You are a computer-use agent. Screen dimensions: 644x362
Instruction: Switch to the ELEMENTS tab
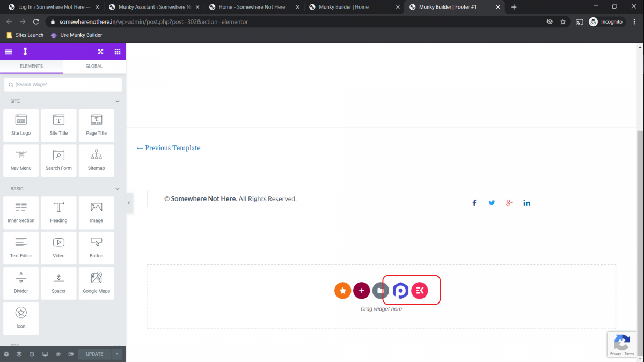[x=31, y=66]
